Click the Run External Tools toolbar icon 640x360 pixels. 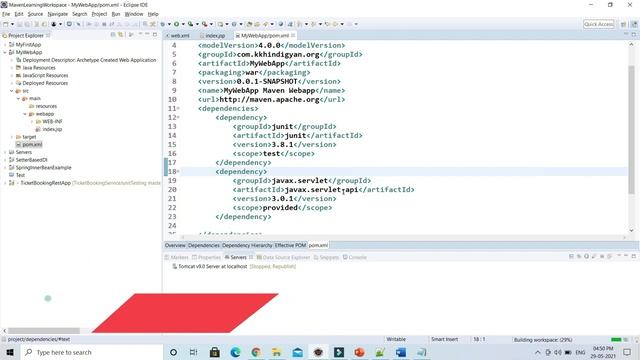pos(204,24)
